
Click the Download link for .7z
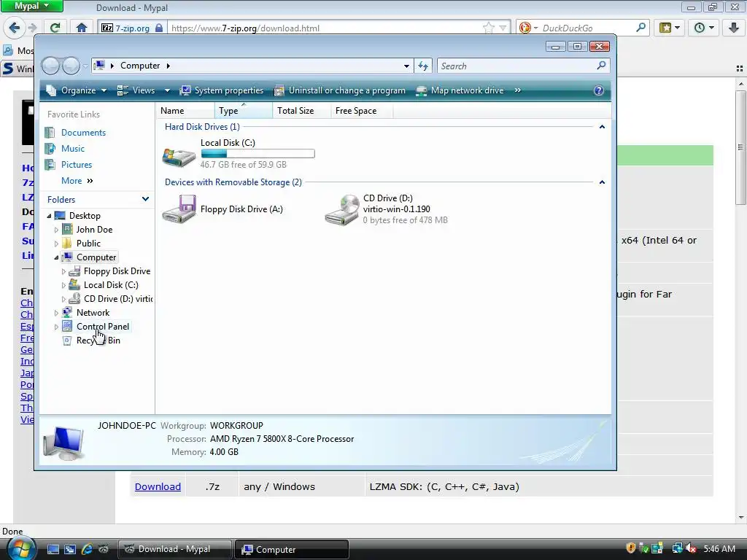[158, 486]
